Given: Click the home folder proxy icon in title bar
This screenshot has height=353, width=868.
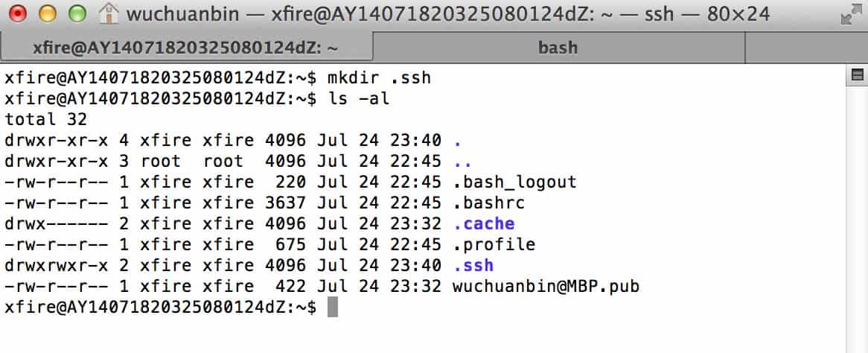Looking at the screenshot, I should tap(108, 13).
